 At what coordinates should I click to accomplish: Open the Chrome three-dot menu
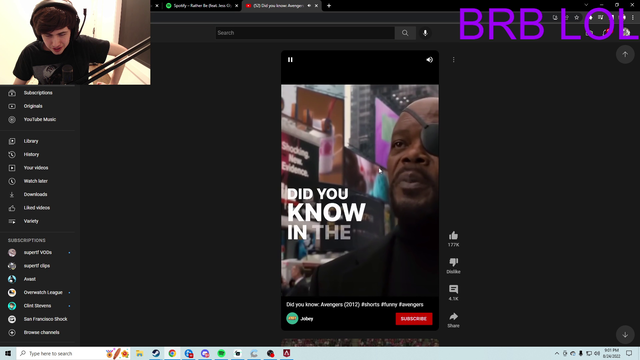point(633,18)
